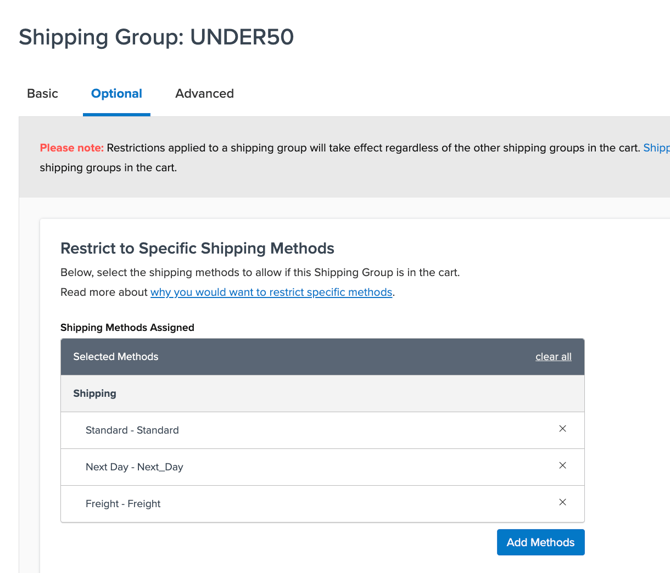Click the 'Below, select the shipping methods' description
The height and width of the screenshot is (573, 670).
(259, 272)
